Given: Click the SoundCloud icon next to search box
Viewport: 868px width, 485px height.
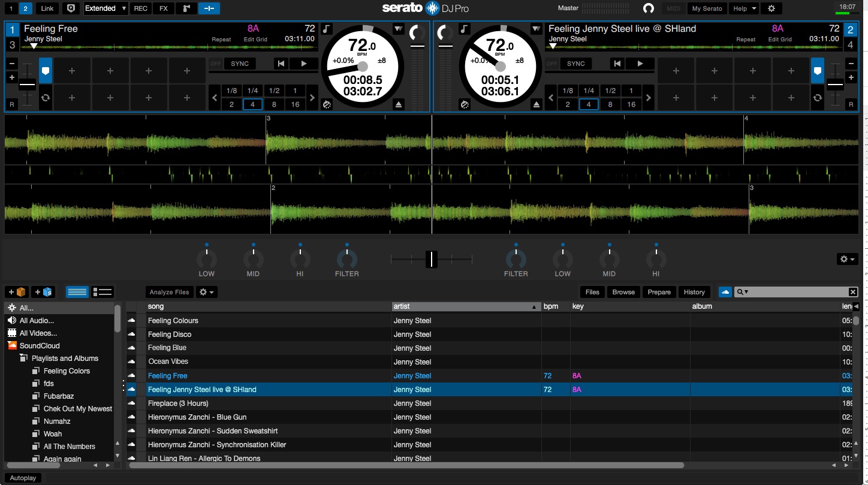Looking at the screenshot, I should [725, 292].
